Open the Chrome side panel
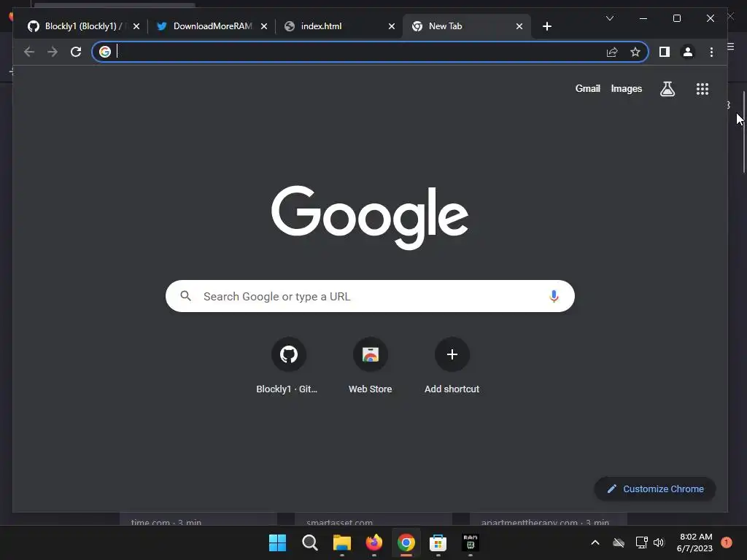 point(664,52)
